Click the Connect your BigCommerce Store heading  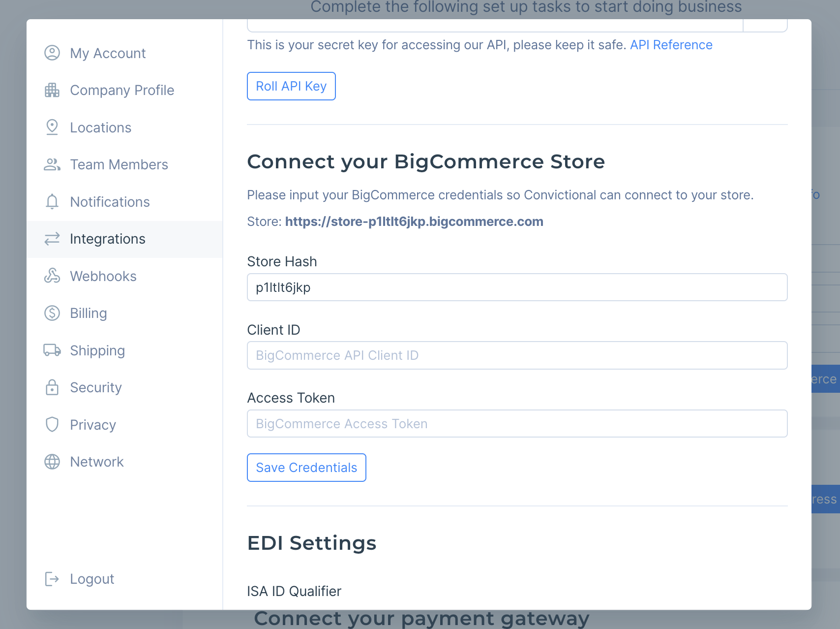coord(426,161)
